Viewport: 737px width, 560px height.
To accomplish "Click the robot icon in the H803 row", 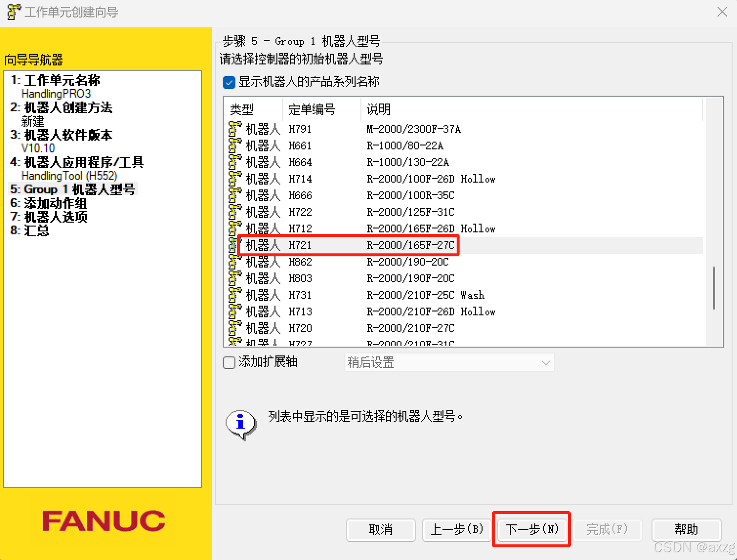I will pyautogui.click(x=235, y=278).
